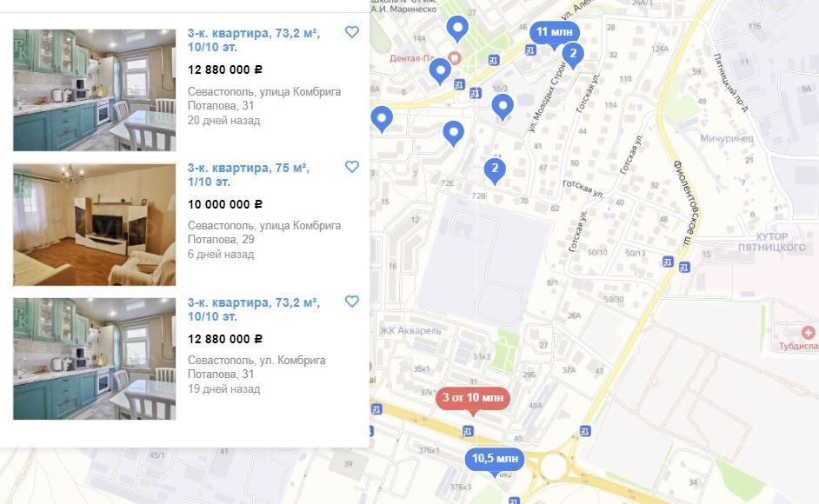
Task: Select the topmost blue map pin
Action: click(x=457, y=28)
